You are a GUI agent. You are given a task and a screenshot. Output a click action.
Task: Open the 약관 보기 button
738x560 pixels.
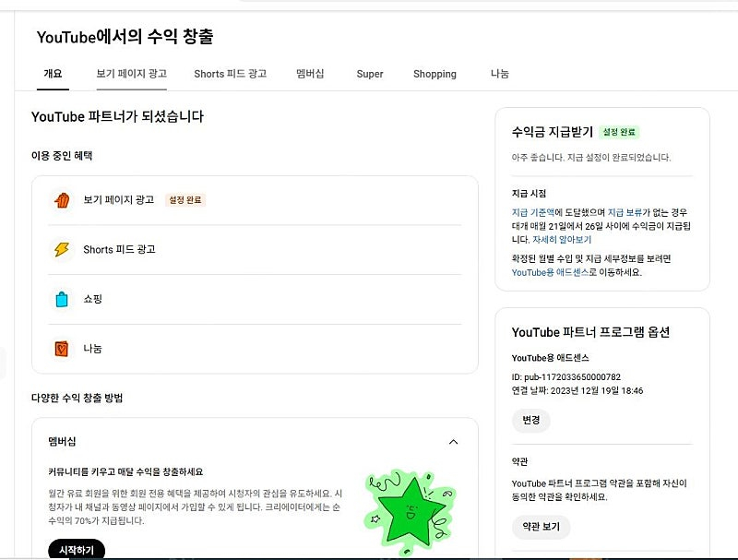point(541,528)
